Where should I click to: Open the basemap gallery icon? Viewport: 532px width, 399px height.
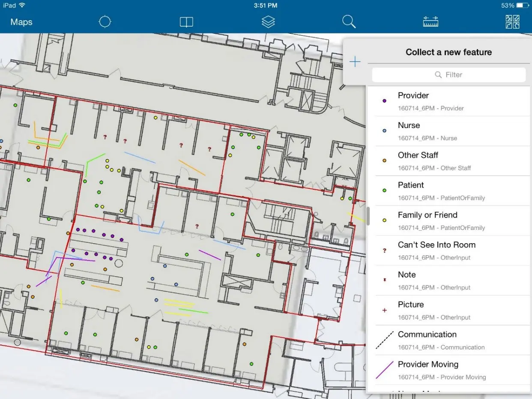512,22
